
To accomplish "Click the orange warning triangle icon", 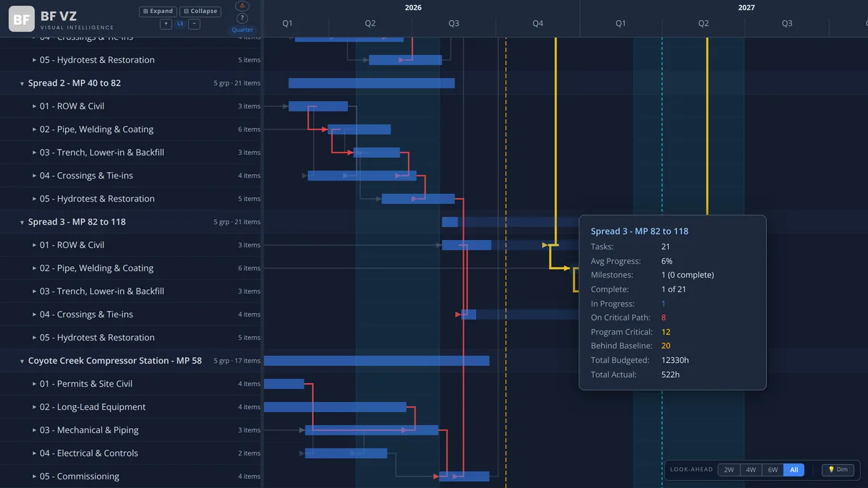I will click(x=242, y=7).
